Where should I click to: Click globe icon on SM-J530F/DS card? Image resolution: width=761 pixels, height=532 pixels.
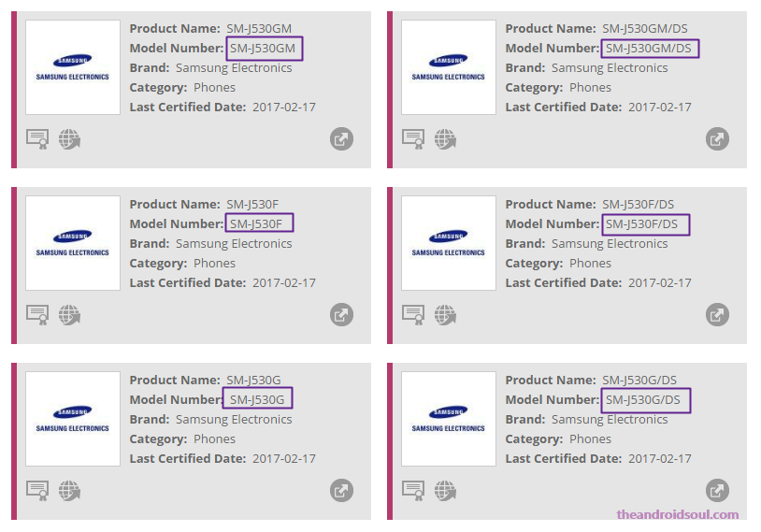[x=445, y=314]
